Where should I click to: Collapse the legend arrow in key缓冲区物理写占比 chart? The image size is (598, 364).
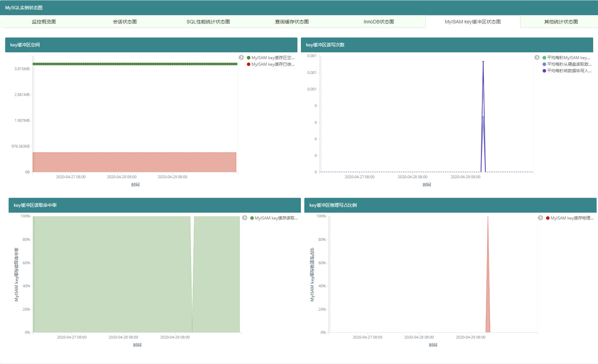point(541,218)
